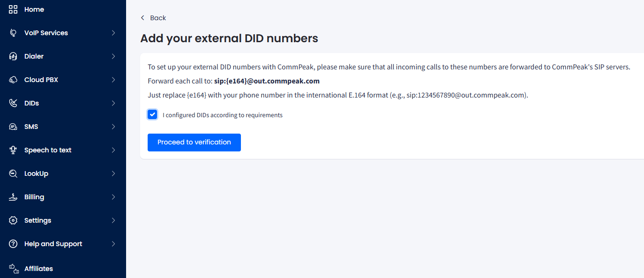Open the Help and Support menu label
Image resolution: width=644 pixels, height=278 pixels.
[53, 244]
